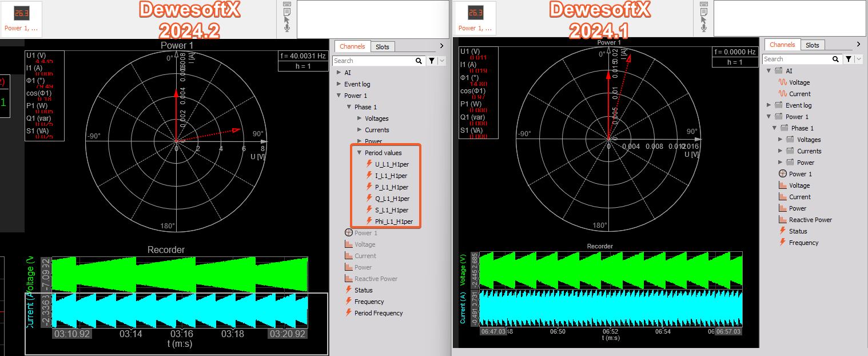Click the microphone icon in the 2024.2 window
868x356 pixels.
[x=287, y=27]
